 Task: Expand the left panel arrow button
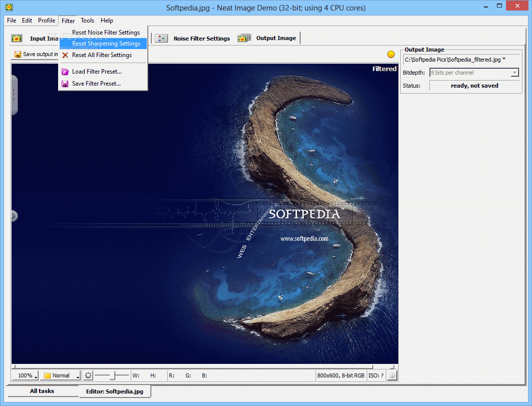point(14,216)
